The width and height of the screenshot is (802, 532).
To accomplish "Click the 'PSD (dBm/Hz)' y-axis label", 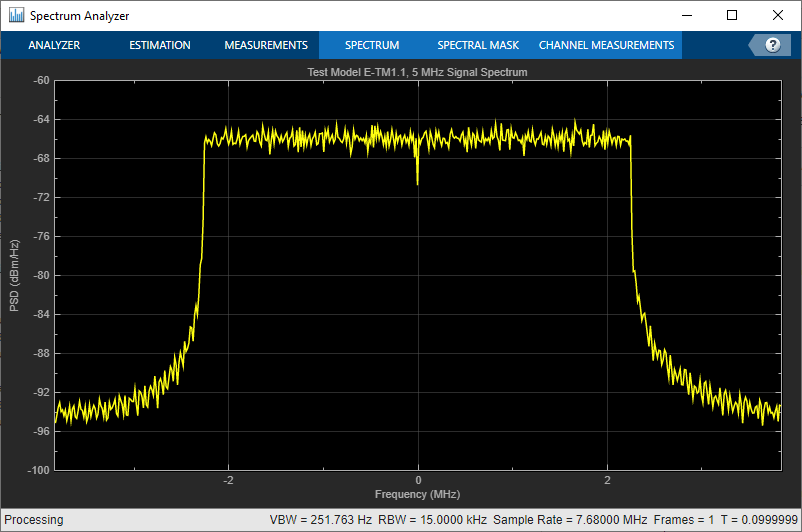I will [x=15, y=275].
